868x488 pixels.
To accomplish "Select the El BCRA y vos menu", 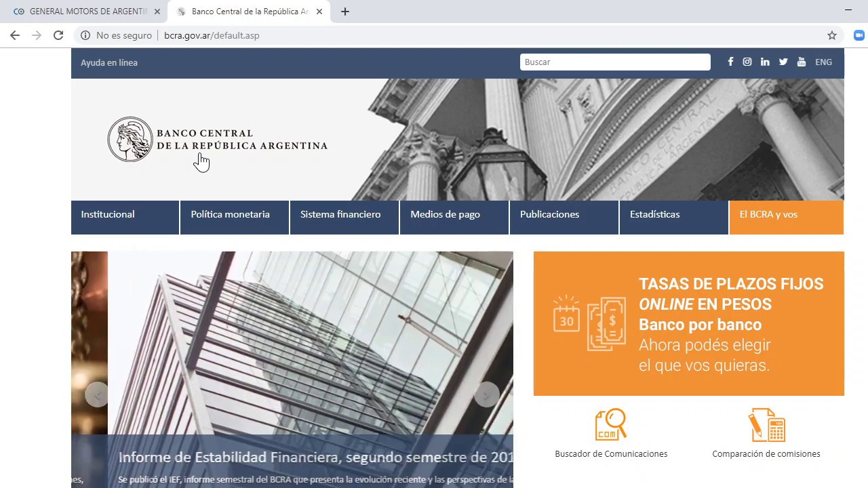I will click(768, 214).
